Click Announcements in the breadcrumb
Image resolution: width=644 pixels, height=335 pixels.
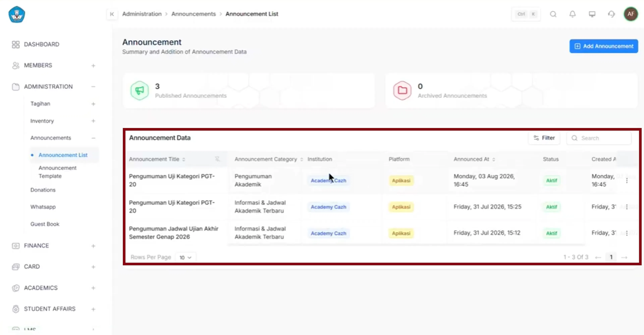[x=194, y=14]
